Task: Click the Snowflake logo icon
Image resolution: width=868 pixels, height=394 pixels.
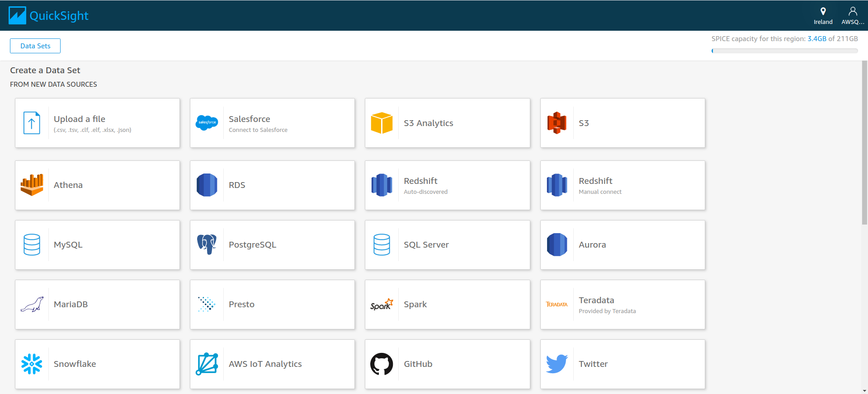Action: (32, 364)
